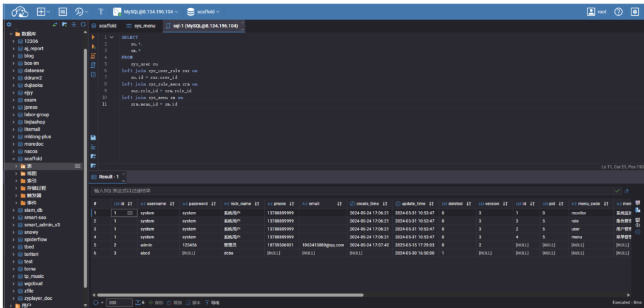Screen dimensions: 644x308
Task: Collapse the 数据库 root folder
Action: 11,34
